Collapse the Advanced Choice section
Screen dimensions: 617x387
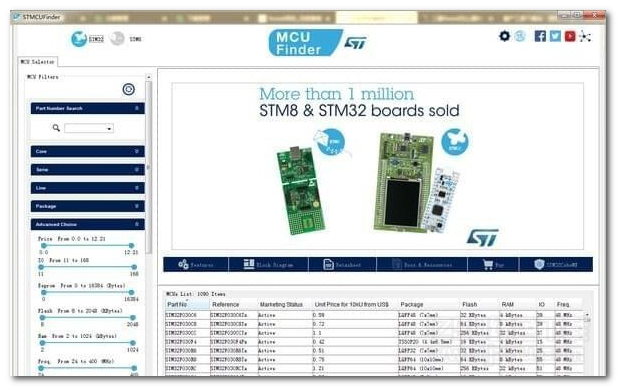87,224
